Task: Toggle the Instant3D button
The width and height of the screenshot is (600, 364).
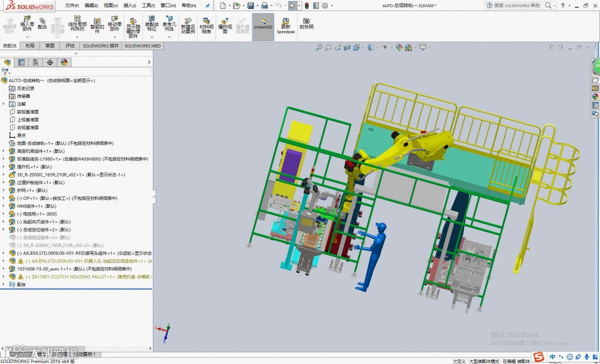Action: click(263, 27)
